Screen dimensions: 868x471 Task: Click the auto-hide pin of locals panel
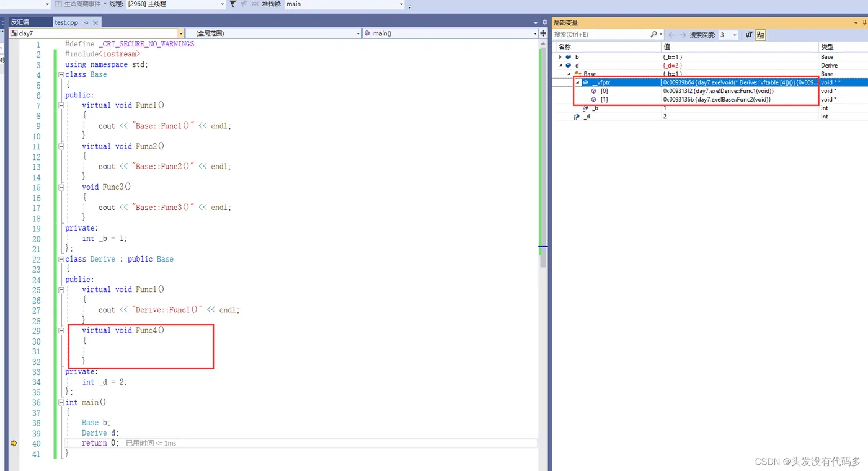coord(864,22)
